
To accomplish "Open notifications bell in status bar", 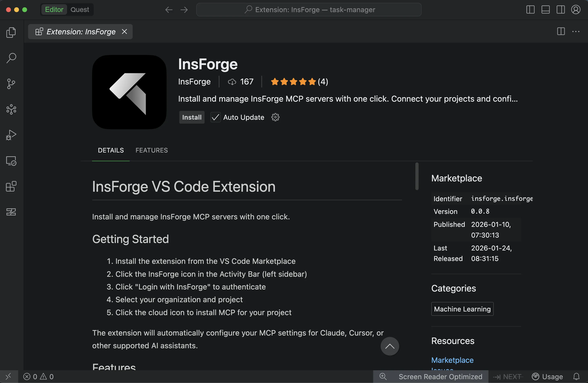I will click(576, 376).
